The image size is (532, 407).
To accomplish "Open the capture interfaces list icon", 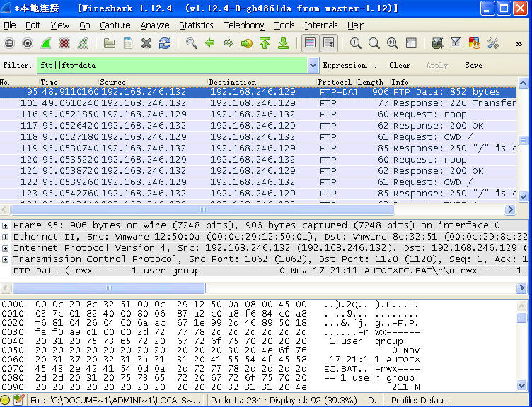I will click(x=9, y=43).
